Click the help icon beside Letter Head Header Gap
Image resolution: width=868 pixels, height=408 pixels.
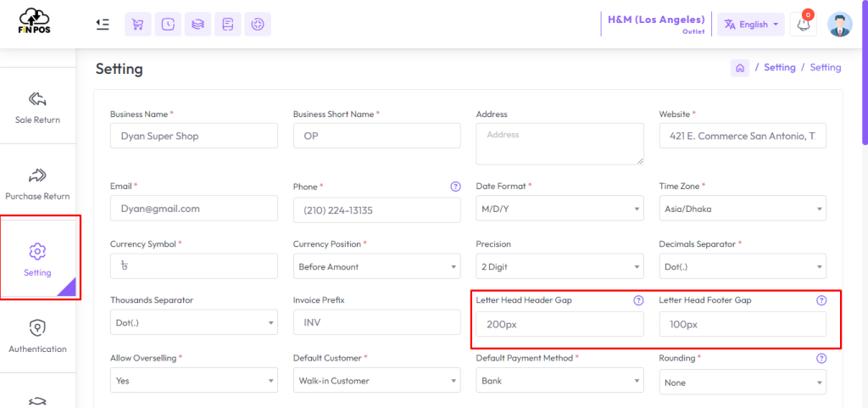pyautogui.click(x=638, y=300)
